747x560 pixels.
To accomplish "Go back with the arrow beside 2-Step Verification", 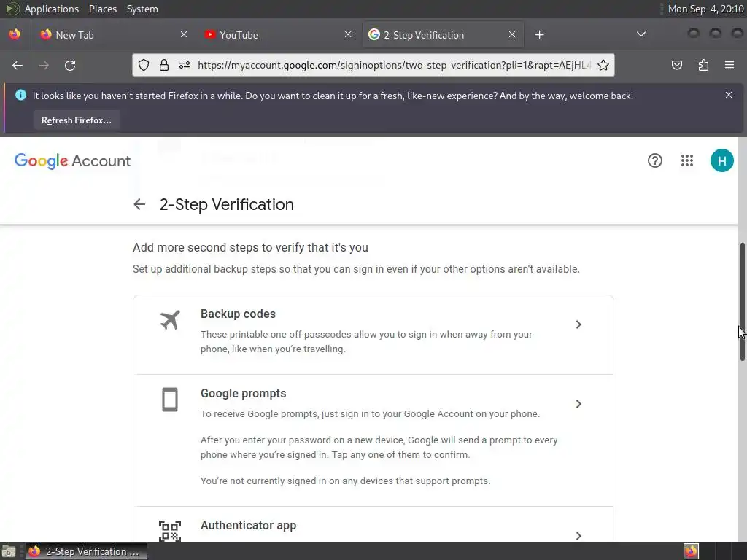I will [139, 204].
